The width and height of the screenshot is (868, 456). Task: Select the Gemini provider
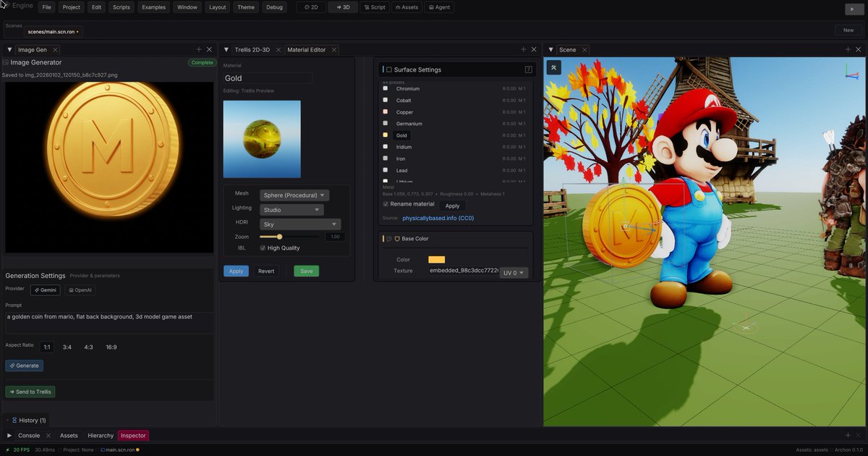45,290
